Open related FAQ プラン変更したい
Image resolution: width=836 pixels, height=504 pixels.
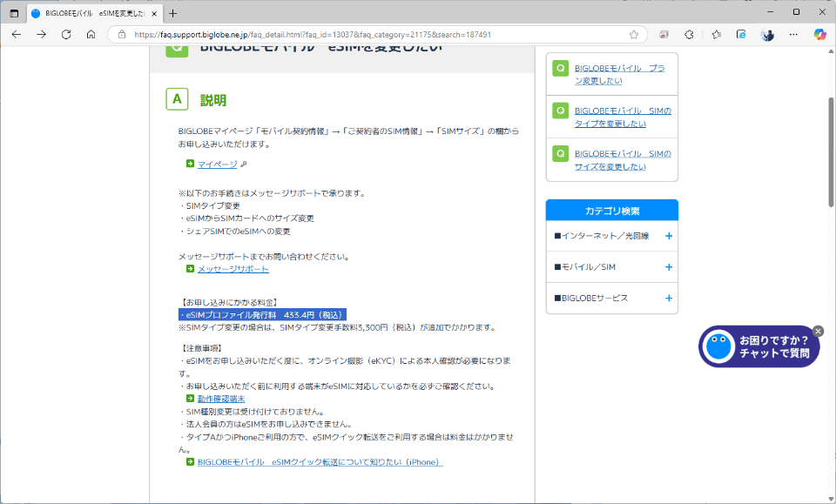[x=619, y=75]
